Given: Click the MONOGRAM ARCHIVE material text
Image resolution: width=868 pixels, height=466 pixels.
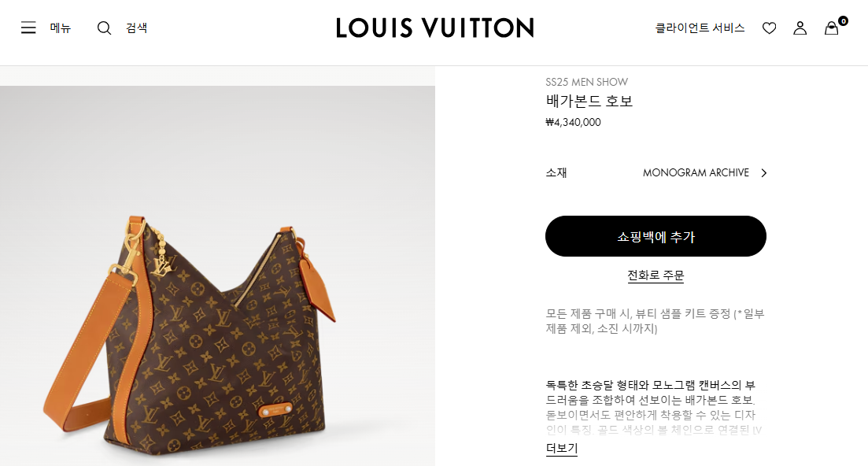Looking at the screenshot, I should point(696,172).
